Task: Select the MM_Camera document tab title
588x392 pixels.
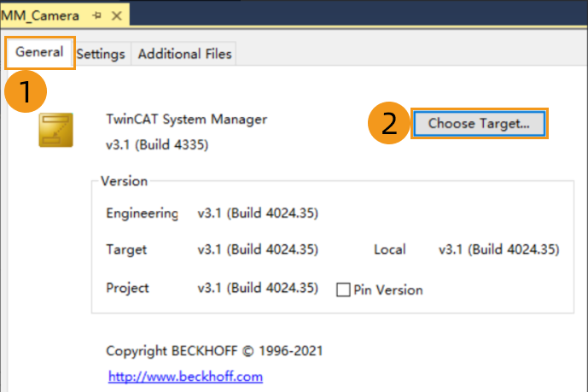Action: click(41, 15)
